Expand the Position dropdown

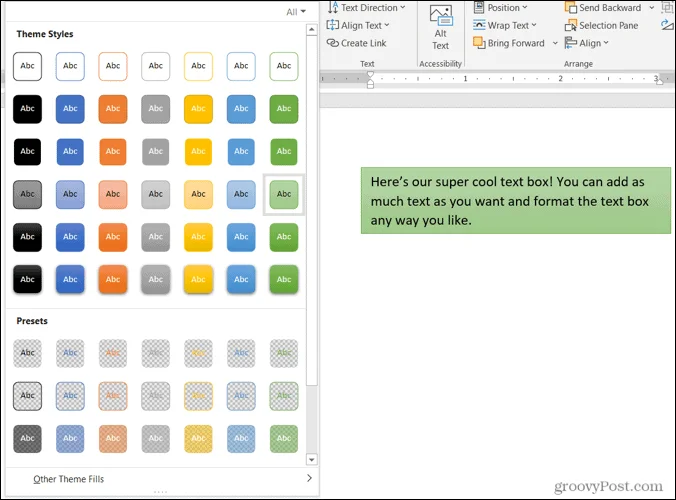[501, 7]
